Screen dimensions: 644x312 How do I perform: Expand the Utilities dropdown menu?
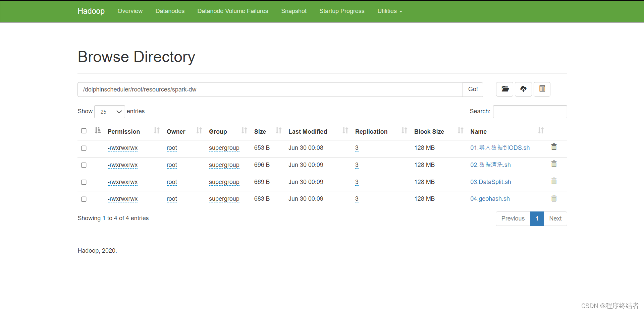click(x=389, y=11)
